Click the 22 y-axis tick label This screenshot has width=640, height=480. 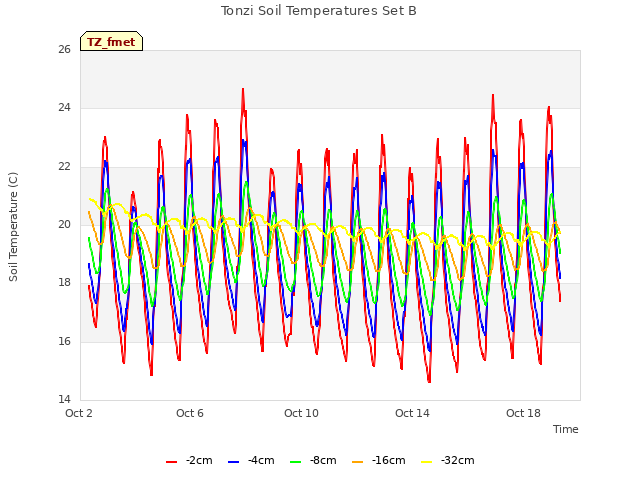pos(64,167)
